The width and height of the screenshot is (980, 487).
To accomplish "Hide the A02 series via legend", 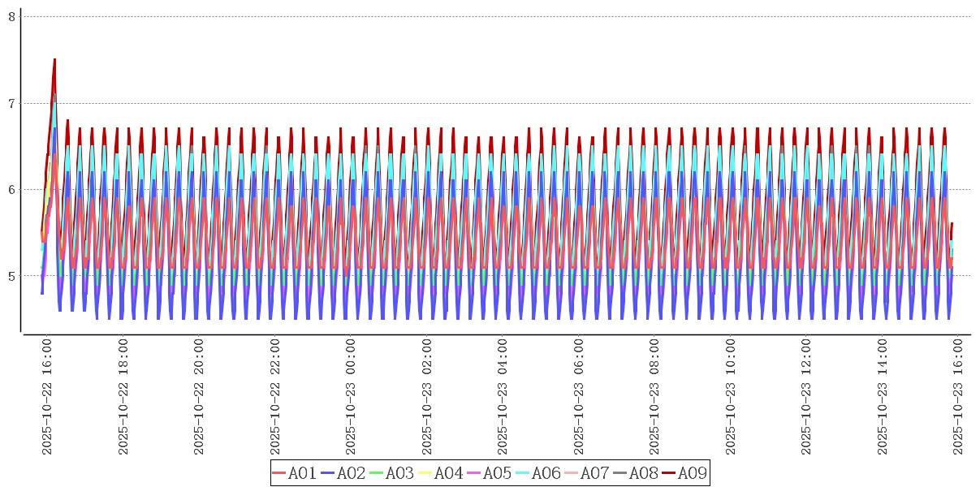I will pyautogui.click(x=343, y=473).
